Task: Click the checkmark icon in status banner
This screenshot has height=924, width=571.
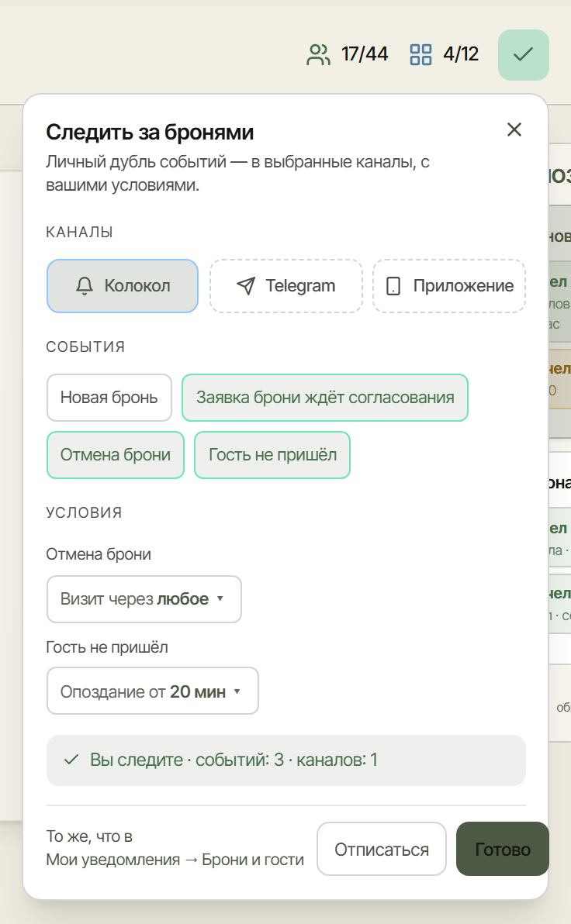Action: [x=71, y=760]
